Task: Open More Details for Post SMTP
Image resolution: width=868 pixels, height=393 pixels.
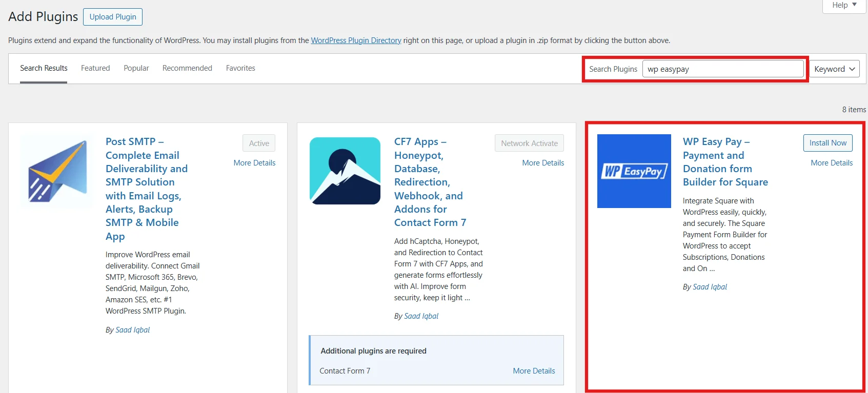Action: [x=254, y=163]
